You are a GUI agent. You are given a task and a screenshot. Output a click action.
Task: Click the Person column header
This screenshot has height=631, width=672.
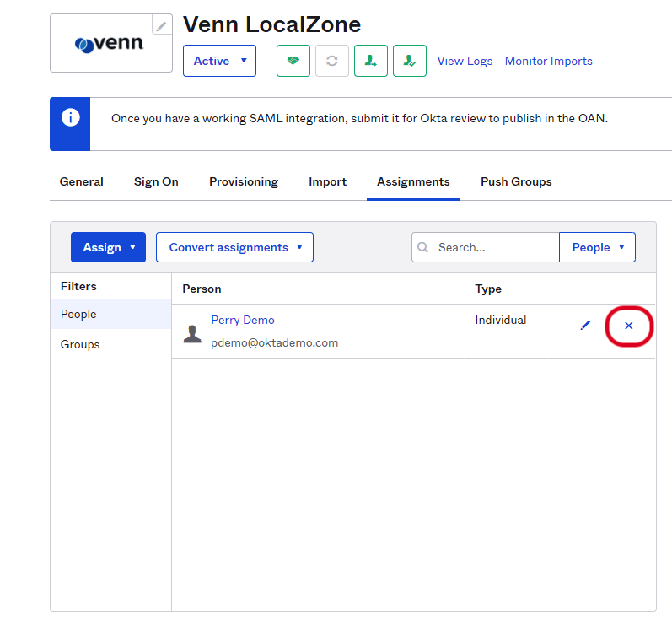[202, 289]
